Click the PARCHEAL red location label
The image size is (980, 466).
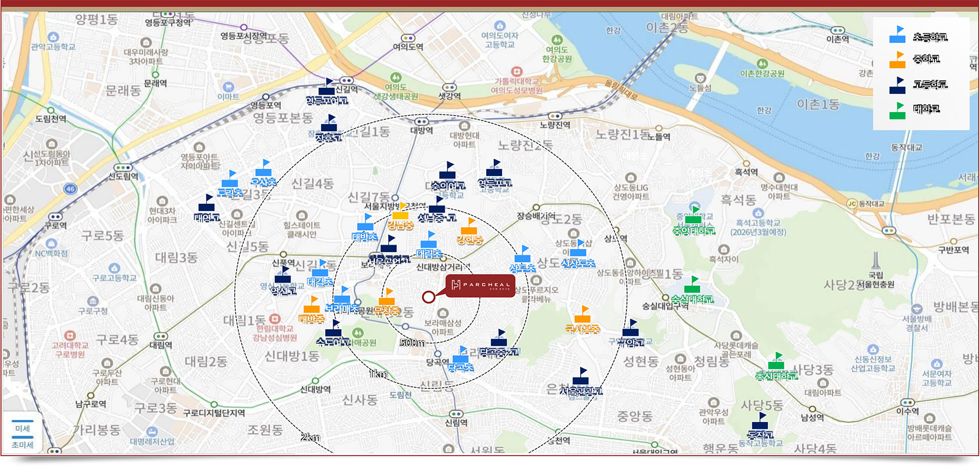click(480, 285)
